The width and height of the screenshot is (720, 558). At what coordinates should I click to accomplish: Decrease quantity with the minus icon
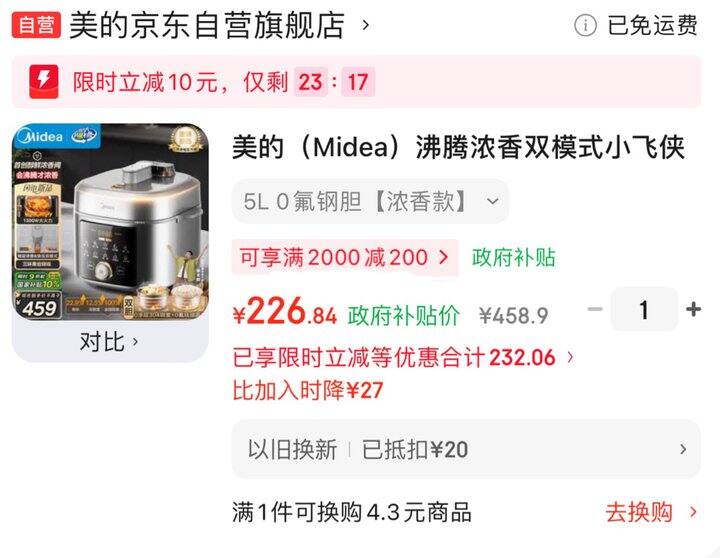click(595, 309)
